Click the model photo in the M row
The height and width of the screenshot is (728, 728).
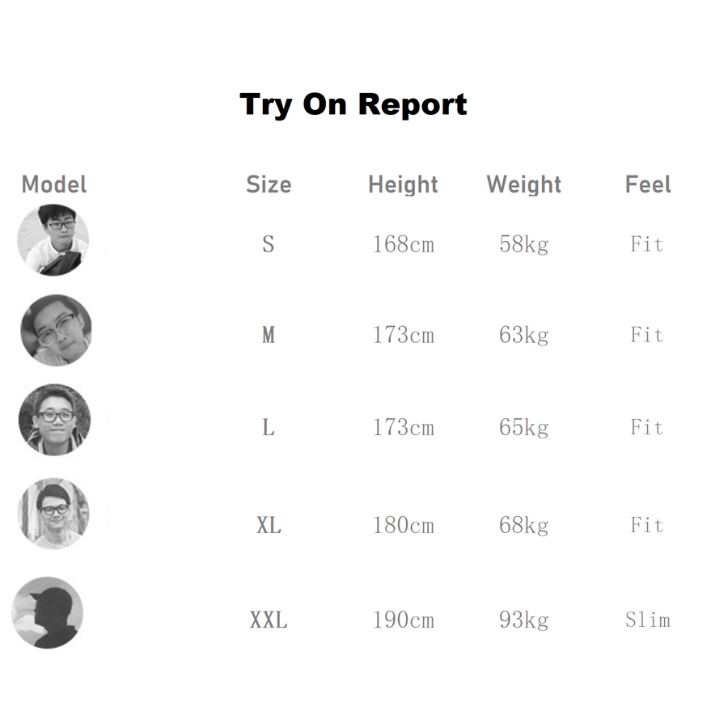(x=56, y=330)
